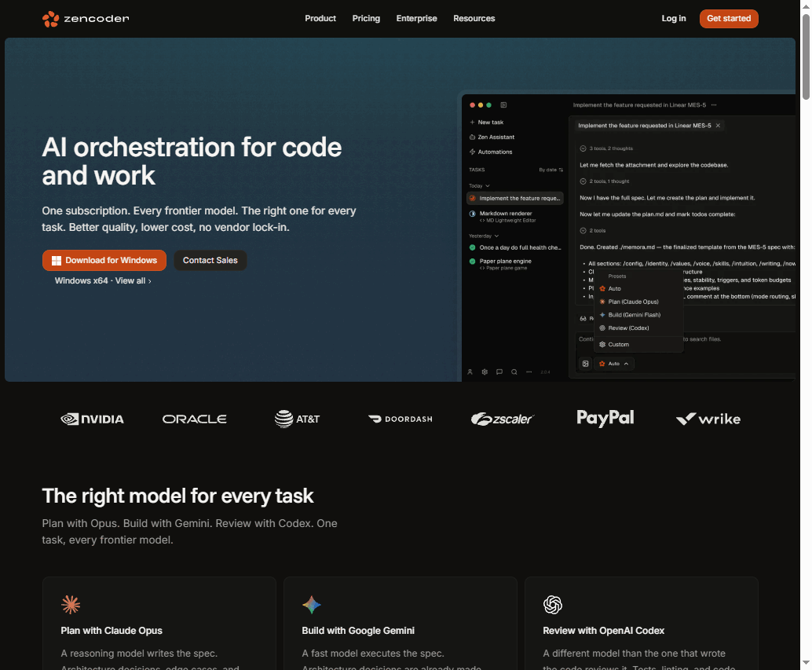This screenshot has height=670, width=812.
Task: Close the 'Implement the feature' tab
Action: click(718, 126)
